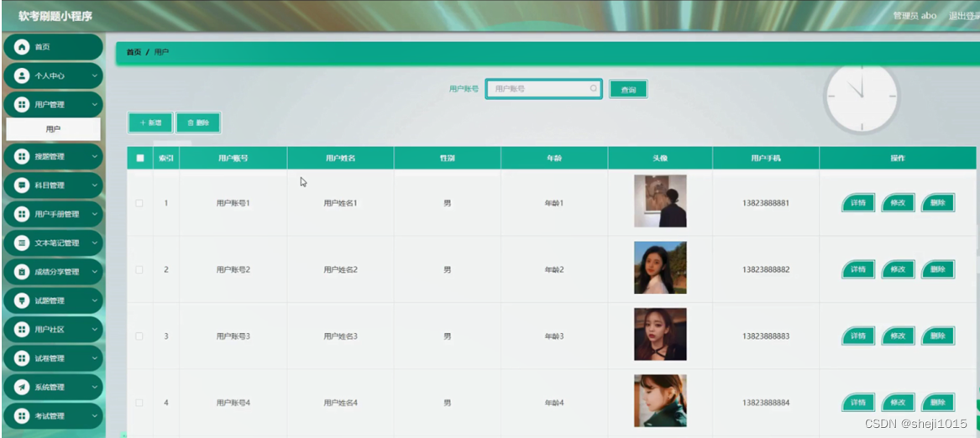
Task: Click 修改 for row 用户账号2
Action: pos(899,269)
